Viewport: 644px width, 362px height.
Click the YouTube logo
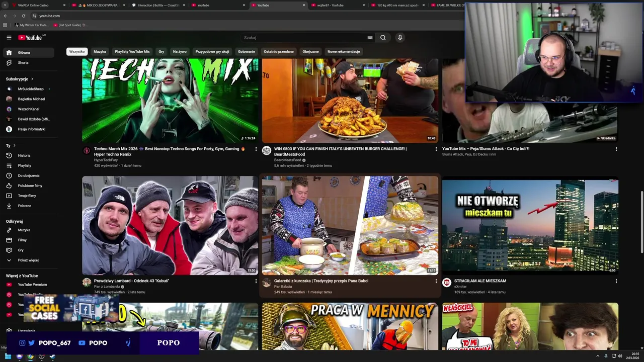click(30, 38)
